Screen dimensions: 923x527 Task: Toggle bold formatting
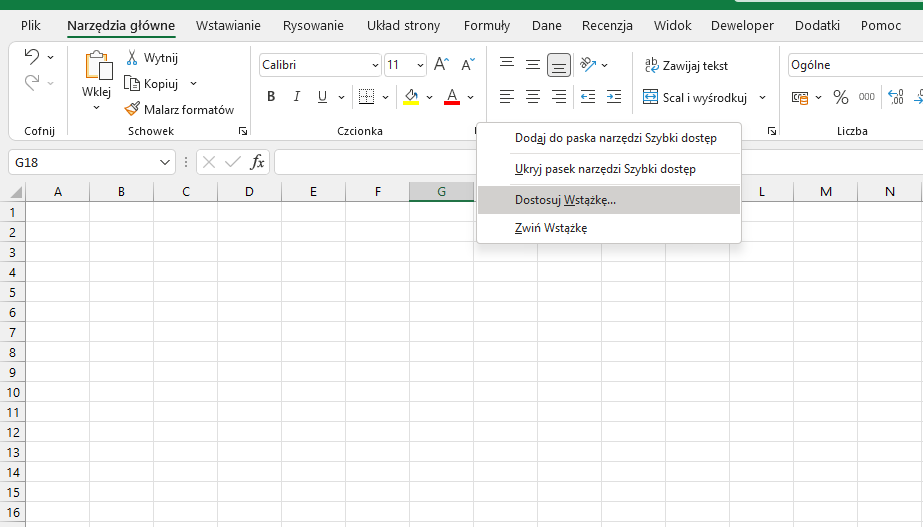[x=271, y=97]
